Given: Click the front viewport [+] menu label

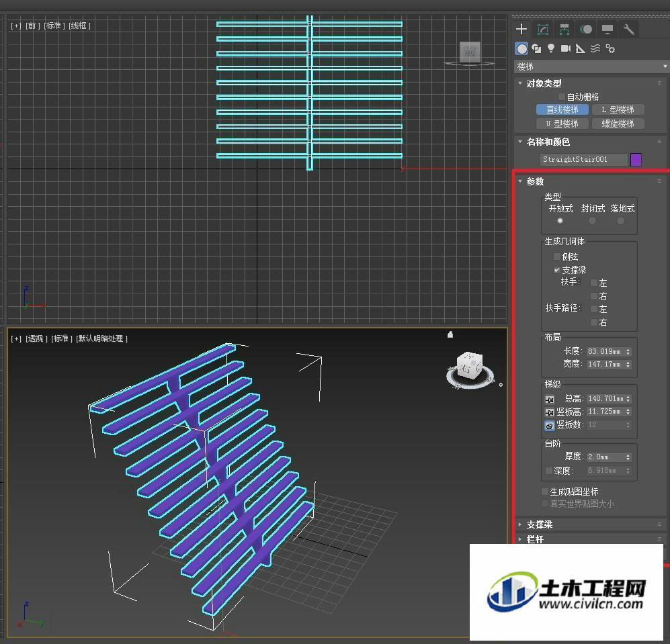Looking at the screenshot, I should (x=16, y=26).
